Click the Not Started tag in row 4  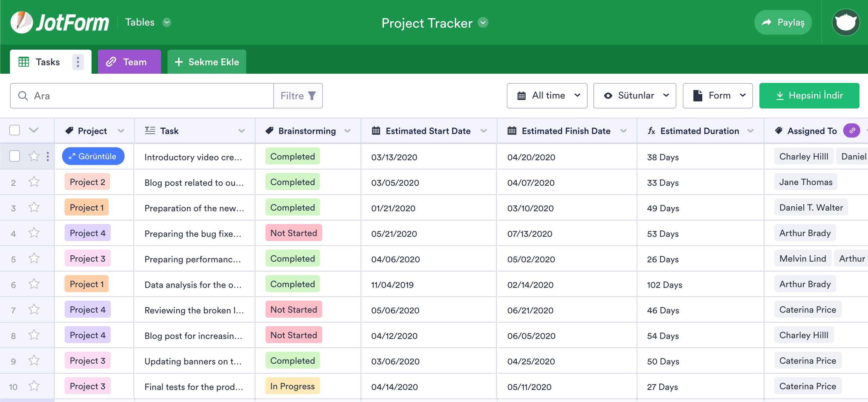point(293,233)
